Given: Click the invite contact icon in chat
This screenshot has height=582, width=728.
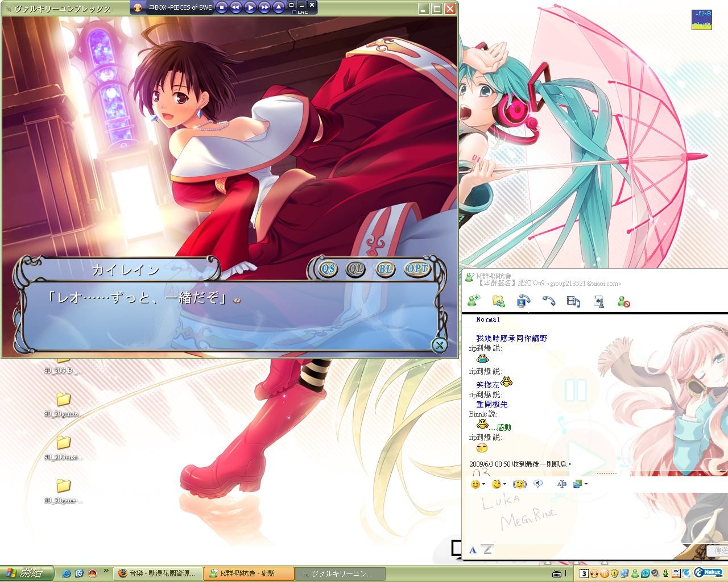Looking at the screenshot, I should coord(473,301).
